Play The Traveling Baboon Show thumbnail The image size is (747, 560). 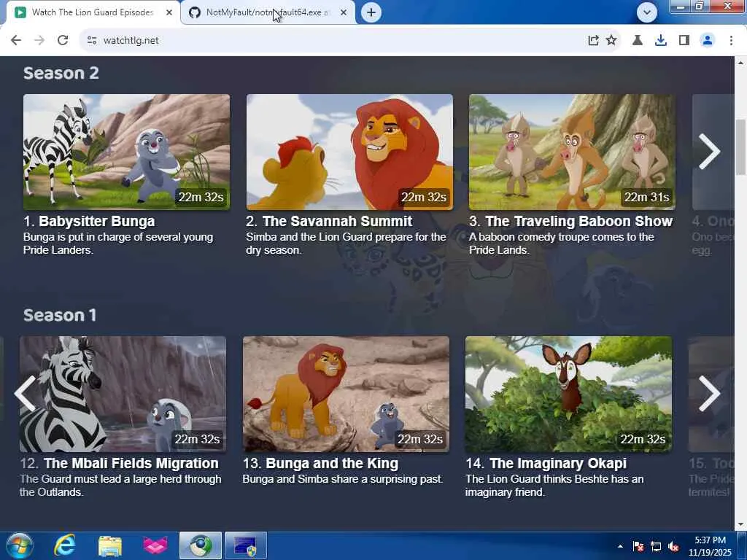click(572, 152)
